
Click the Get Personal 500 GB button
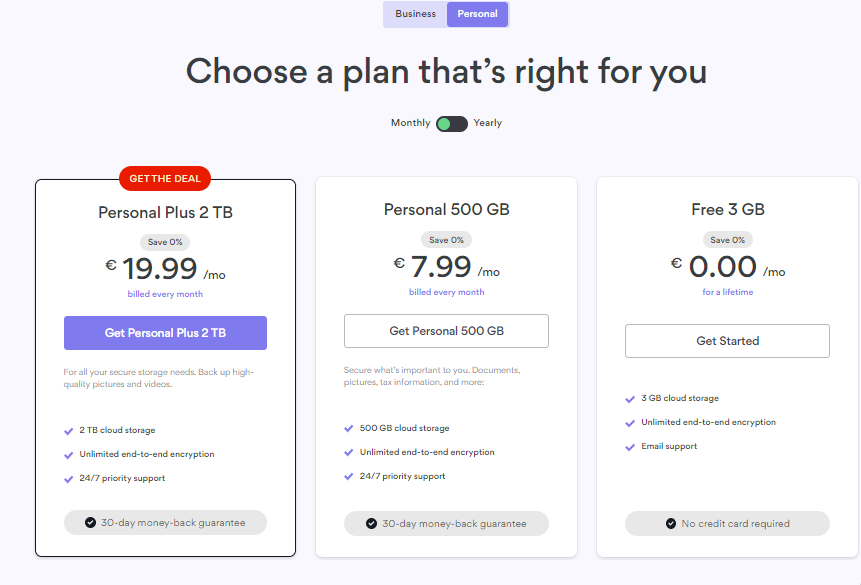pos(446,331)
